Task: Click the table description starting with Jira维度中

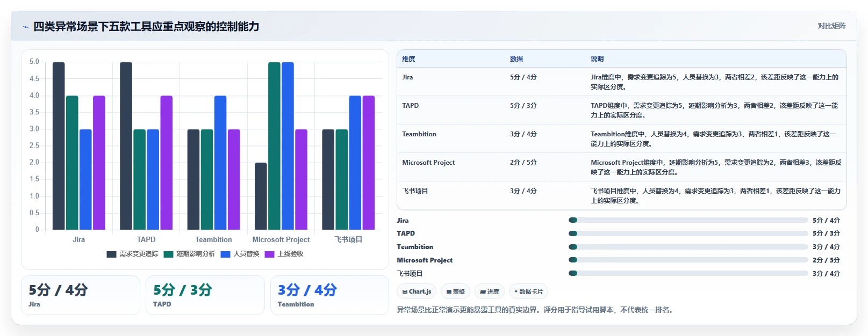Action: pyautogui.click(x=715, y=82)
